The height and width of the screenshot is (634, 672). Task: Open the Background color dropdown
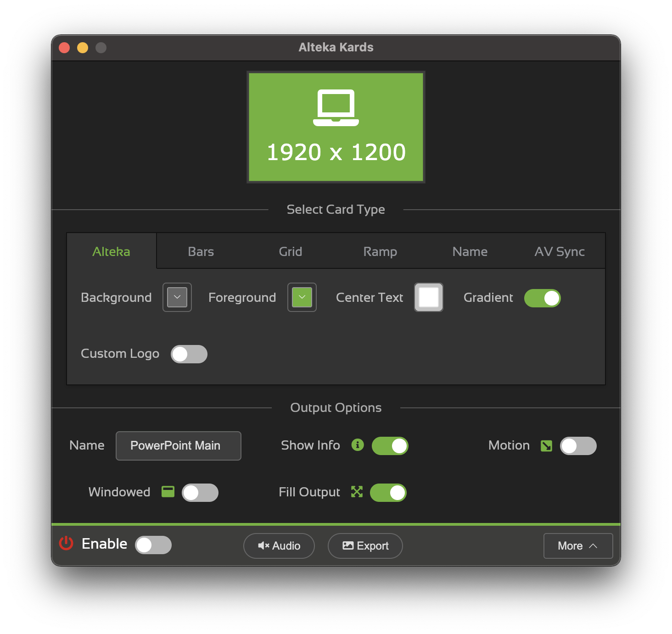click(x=177, y=297)
